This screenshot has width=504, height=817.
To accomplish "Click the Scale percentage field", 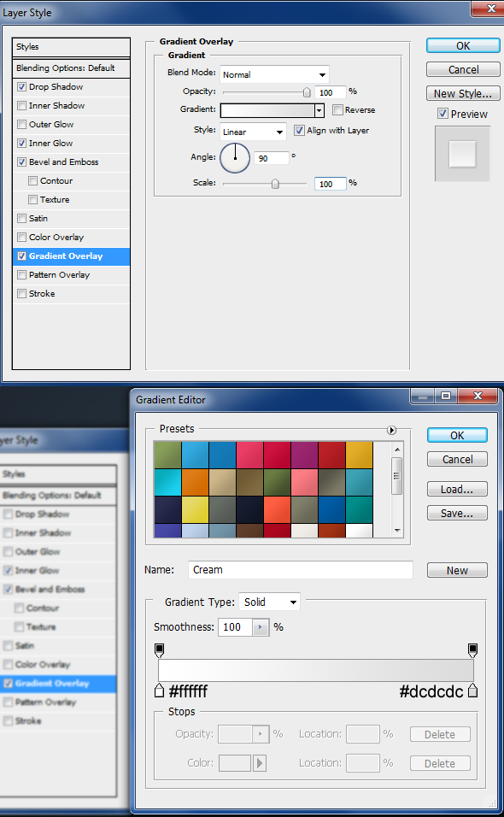I will pyautogui.click(x=330, y=184).
